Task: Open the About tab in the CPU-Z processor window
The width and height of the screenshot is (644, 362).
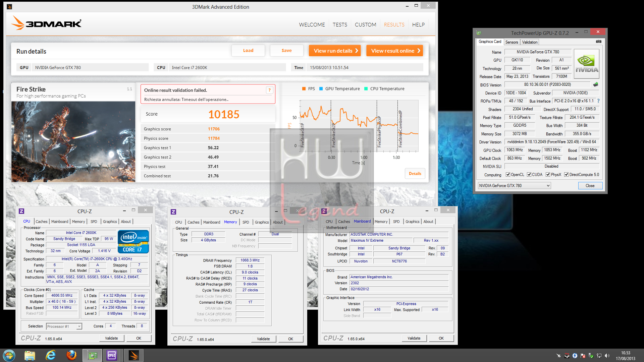Action: point(126,222)
